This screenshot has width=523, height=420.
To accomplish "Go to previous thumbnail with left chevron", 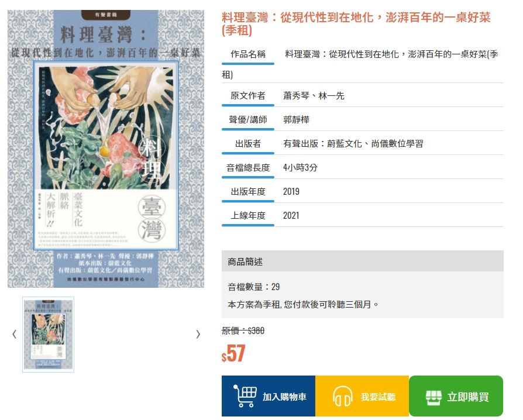I will pyautogui.click(x=15, y=334).
